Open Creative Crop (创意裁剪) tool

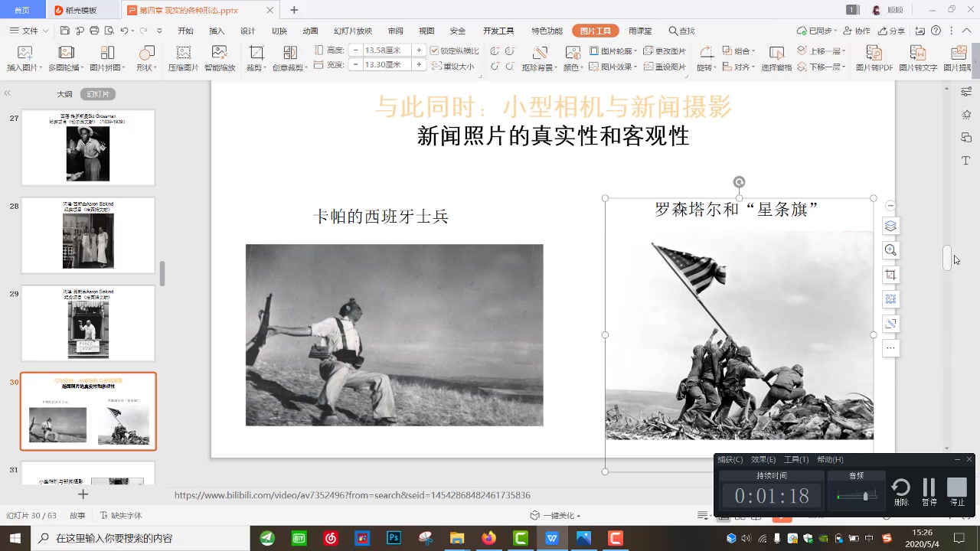[x=290, y=53]
